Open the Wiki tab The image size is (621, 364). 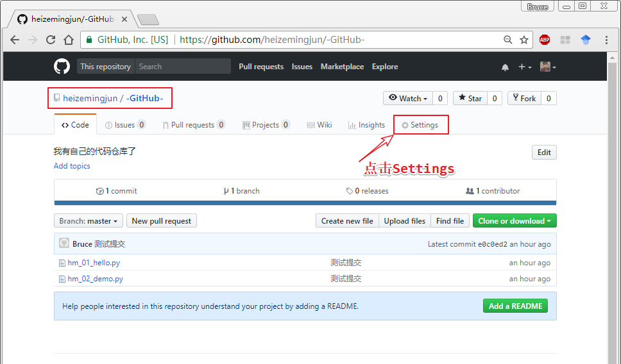[x=319, y=124]
